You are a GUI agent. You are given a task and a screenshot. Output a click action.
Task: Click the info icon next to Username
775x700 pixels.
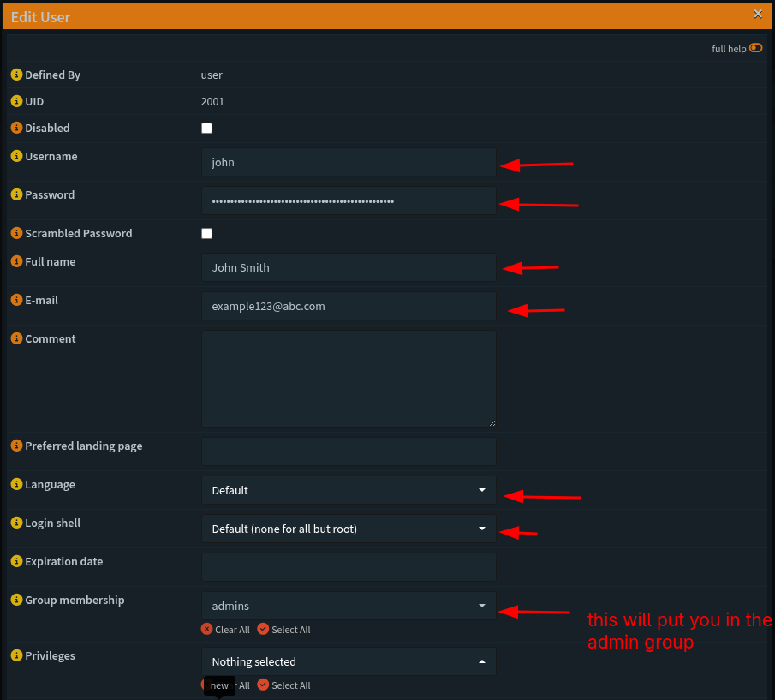pyautogui.click(x=16, y=156)
